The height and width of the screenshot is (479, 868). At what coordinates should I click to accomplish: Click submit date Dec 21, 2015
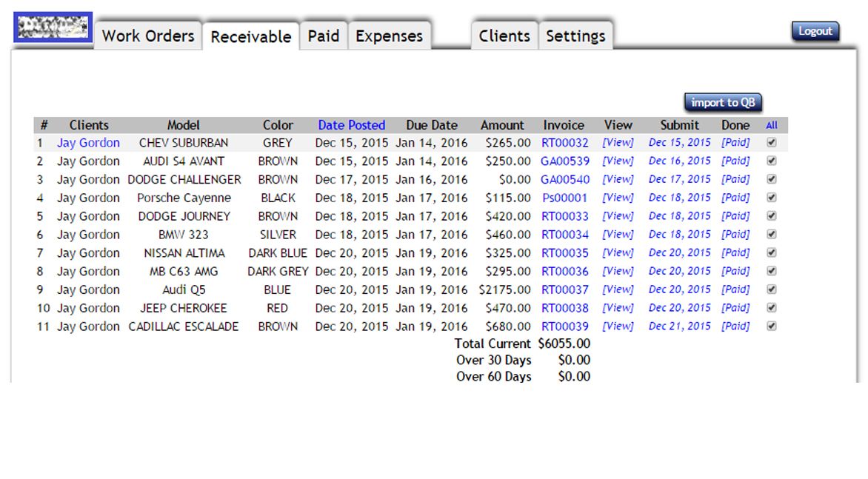(x=679, y=326)
